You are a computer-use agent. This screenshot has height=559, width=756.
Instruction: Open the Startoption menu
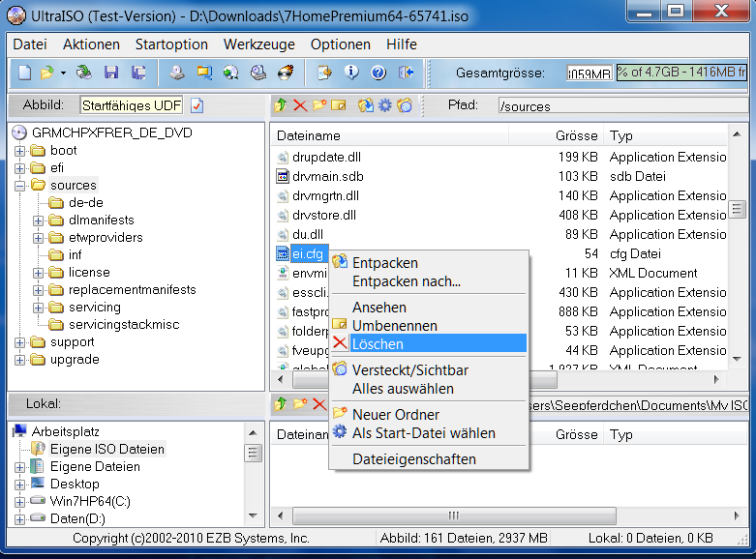[171, 44]
